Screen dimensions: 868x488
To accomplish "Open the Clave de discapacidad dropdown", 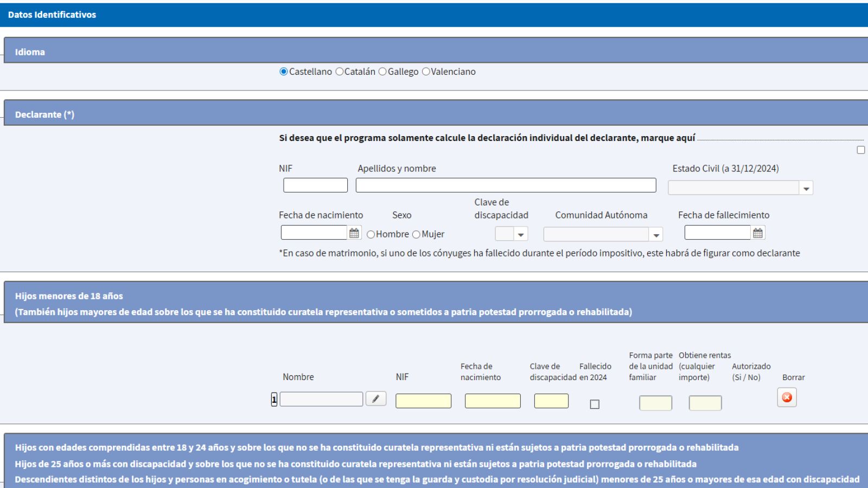I will pyautogui.click(x=521, y=234).
